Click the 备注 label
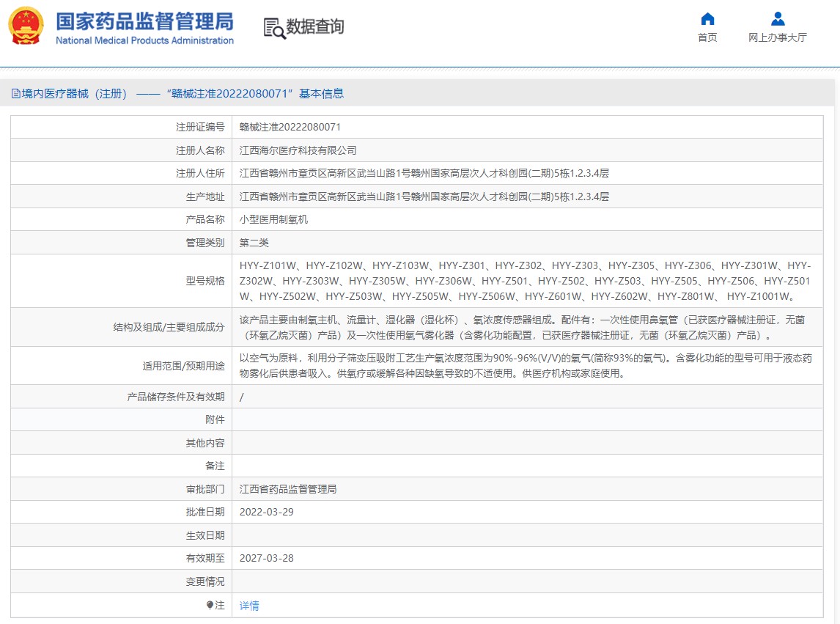 [215, 466]
